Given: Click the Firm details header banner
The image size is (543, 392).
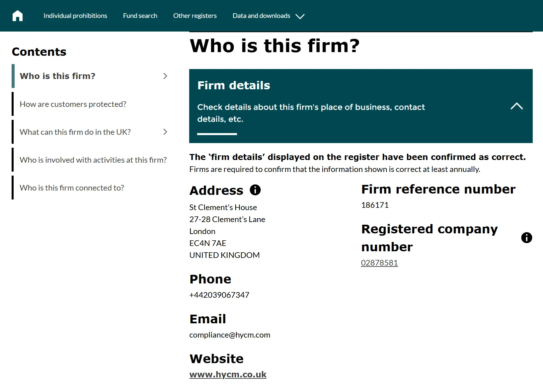Looking at the screenshot, I should pyautogui.click(x=361, y=106).
